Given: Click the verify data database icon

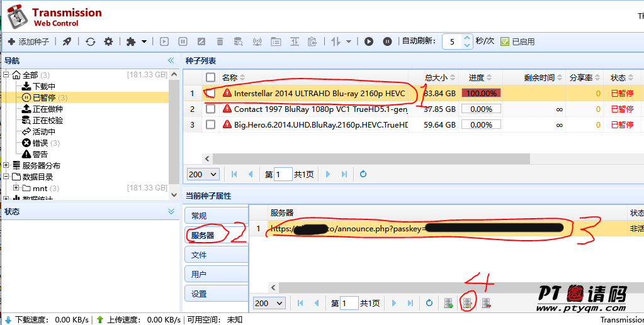Looking at the screenshot, I should [x=238, y=41].
